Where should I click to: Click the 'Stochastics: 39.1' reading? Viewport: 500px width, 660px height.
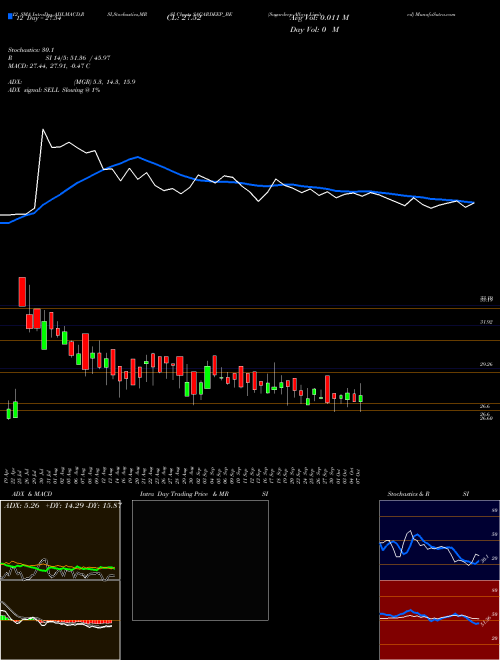coord(31,50)
